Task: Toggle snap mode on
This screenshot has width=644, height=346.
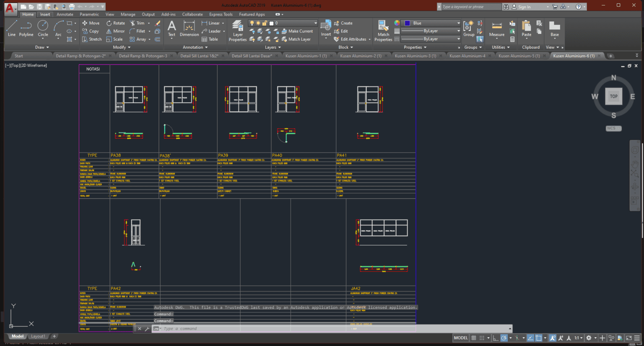Action: (x=482, y=338)
